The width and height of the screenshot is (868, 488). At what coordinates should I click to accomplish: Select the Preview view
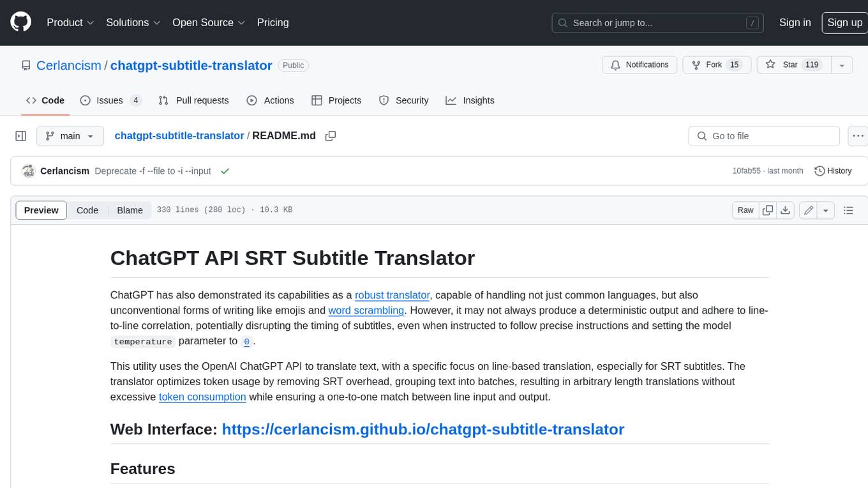click(x=41, y=210)
